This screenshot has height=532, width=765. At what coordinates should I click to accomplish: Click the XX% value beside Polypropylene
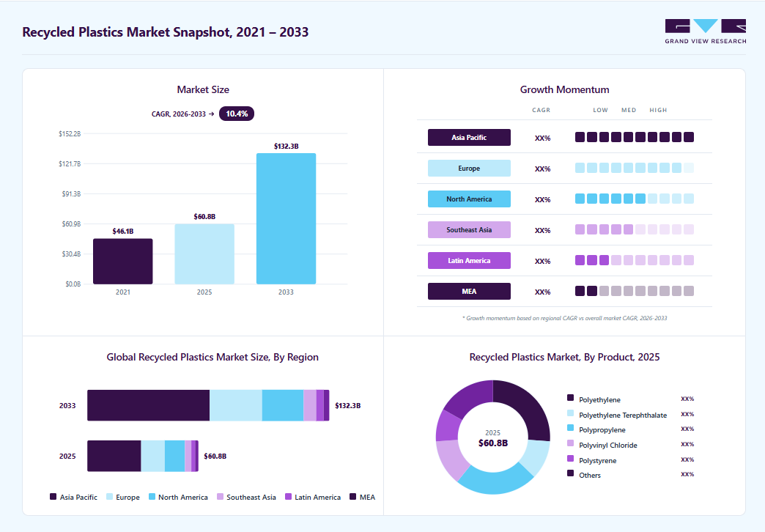pyautogui.click(x=687, y=429)
